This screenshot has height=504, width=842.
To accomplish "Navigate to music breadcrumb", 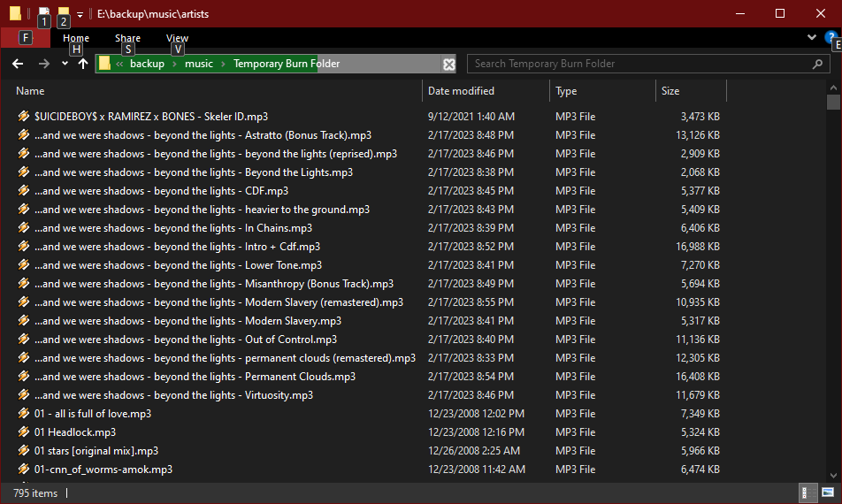I will 199,64.
